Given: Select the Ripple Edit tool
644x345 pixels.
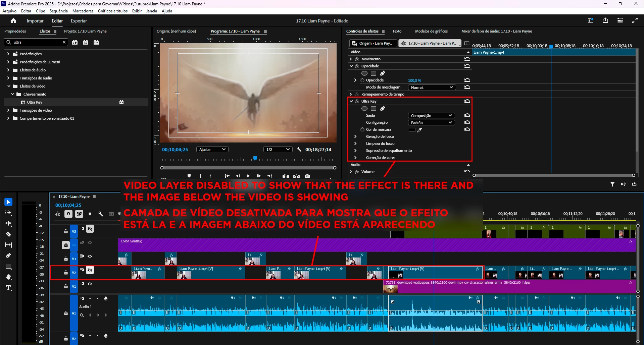Looking at the screenshot, I should coord(8,223).
